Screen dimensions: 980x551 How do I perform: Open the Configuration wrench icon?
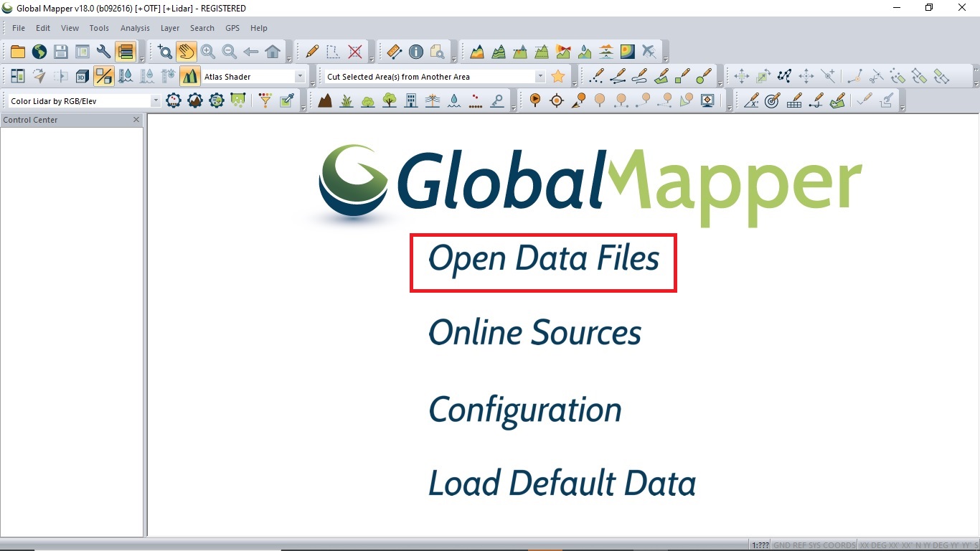click(x=103, y=51)
